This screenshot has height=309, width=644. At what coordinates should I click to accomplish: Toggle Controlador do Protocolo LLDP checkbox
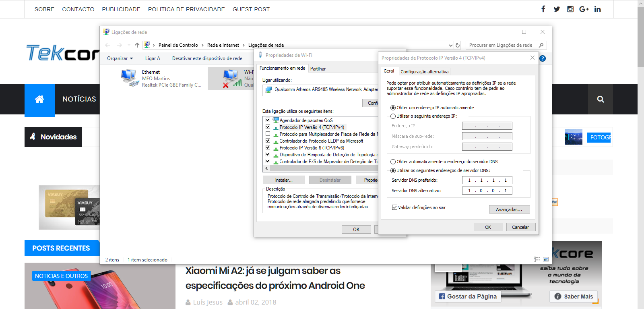click(268, 141)
